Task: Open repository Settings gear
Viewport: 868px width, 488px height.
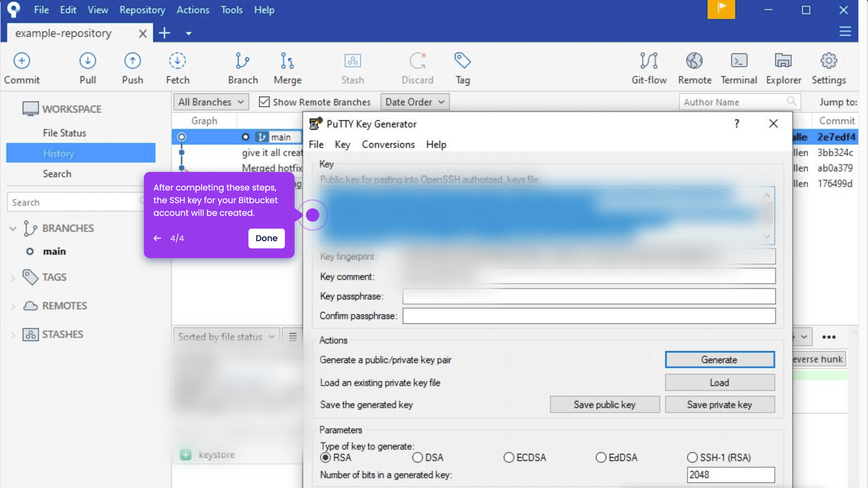Action: [x=828, y=61]
